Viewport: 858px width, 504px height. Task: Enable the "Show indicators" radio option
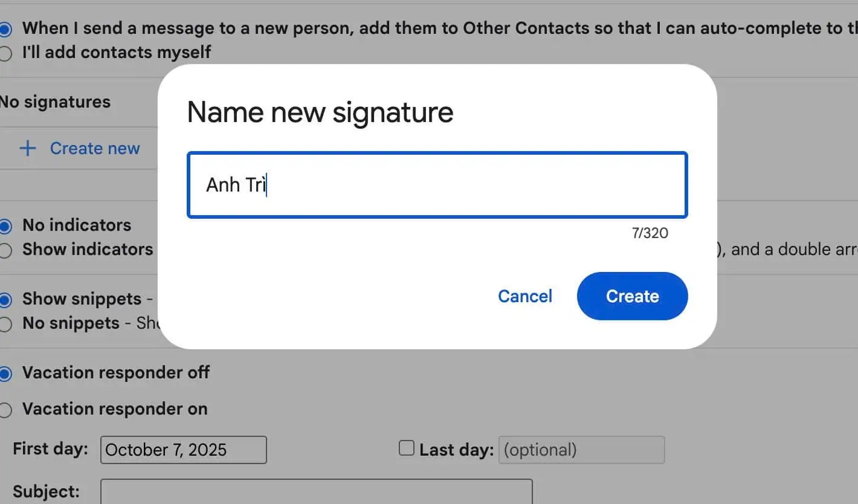click(x=5, y=251)
